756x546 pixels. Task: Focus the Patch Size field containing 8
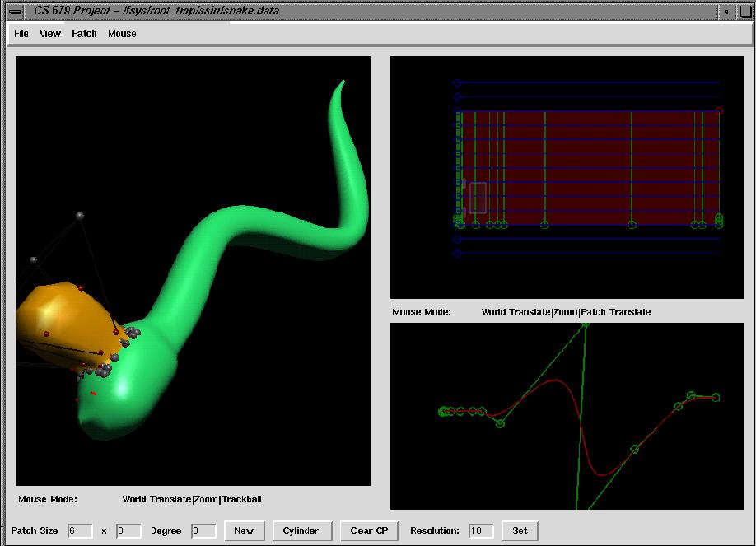[x=128, y=530]
